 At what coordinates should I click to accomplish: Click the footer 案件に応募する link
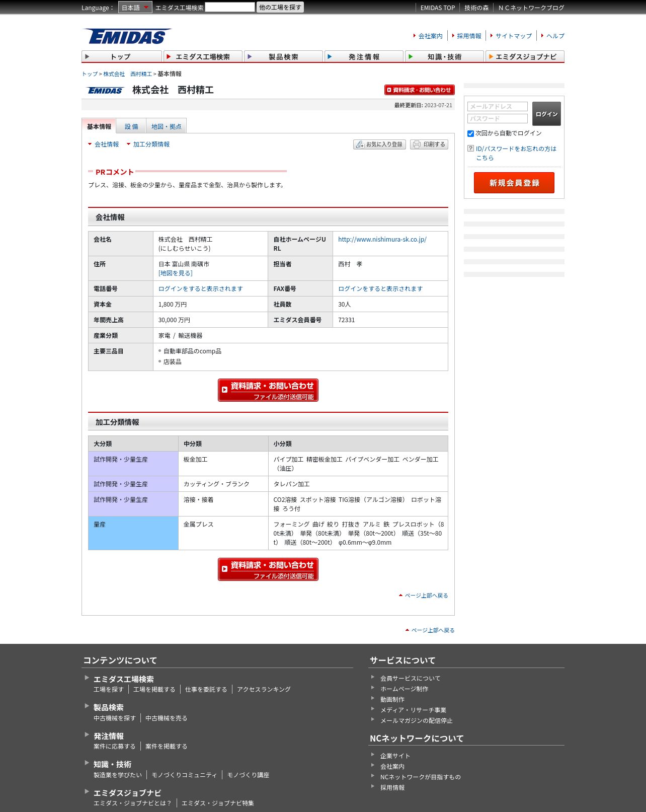[x=115, y=747]
